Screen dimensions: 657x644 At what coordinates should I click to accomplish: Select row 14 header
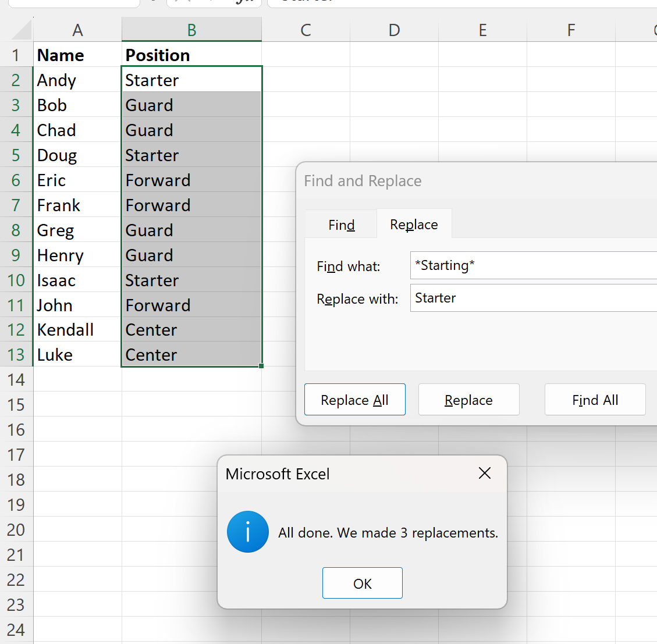pos(16,379)
